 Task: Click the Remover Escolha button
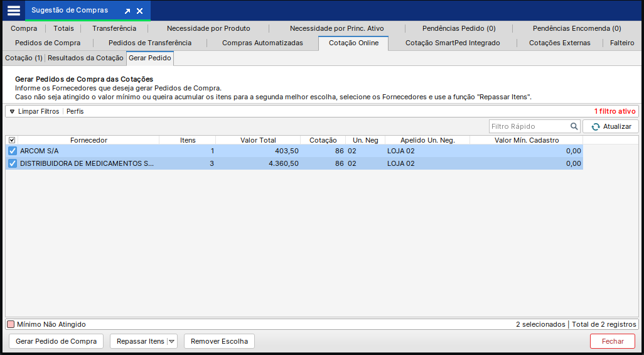point(219,341)
